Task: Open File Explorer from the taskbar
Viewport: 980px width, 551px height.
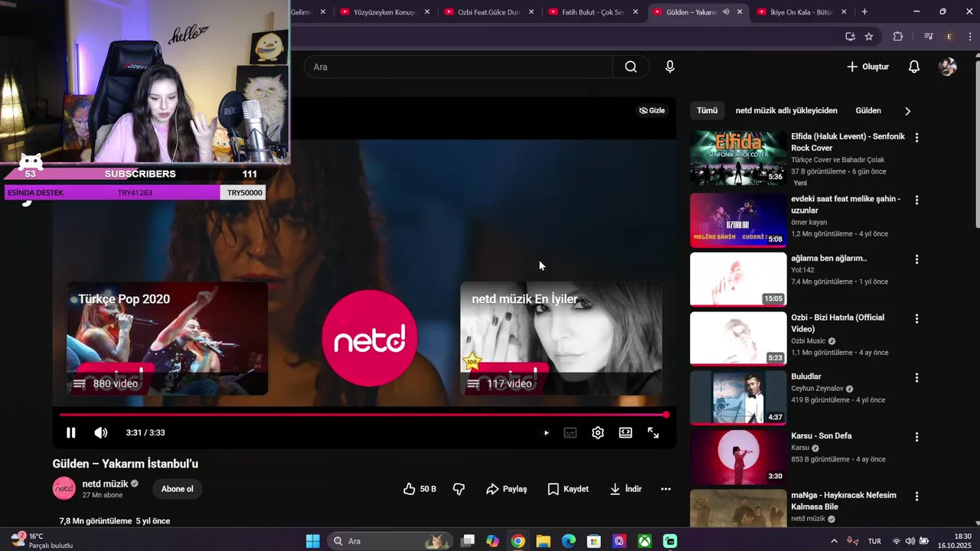Action: pyautogui.click(x=543, y=541)
